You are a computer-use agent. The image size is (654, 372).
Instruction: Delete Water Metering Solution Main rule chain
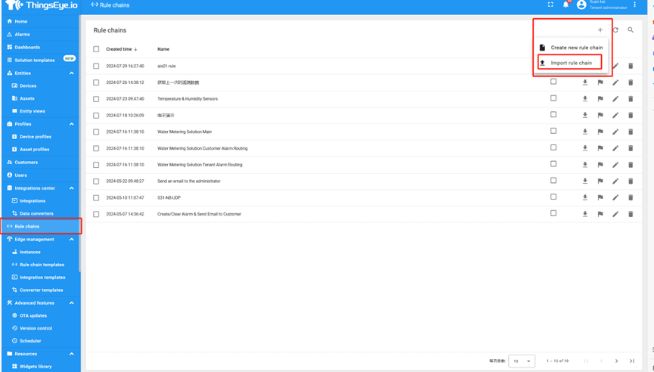tap(631, 132)
